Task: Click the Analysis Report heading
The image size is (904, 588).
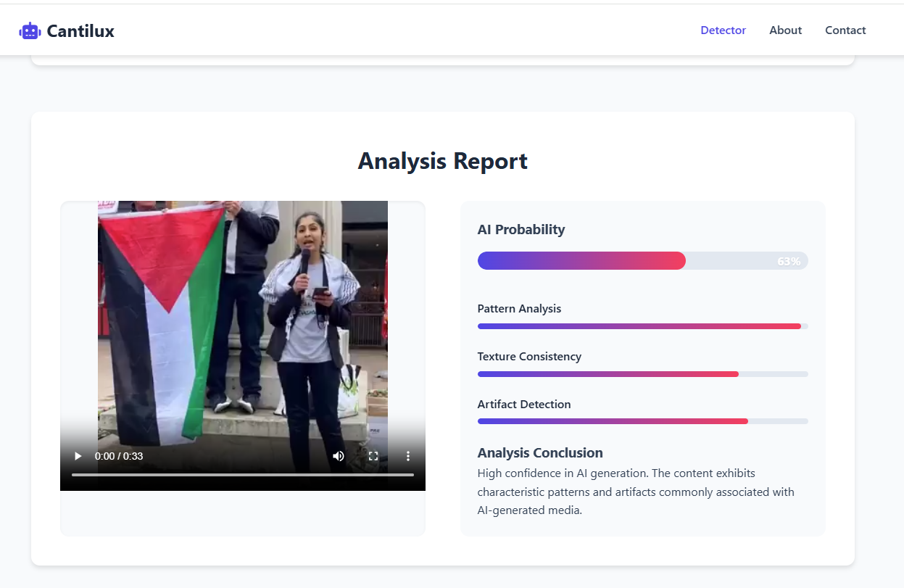Action: click(442, 161)
